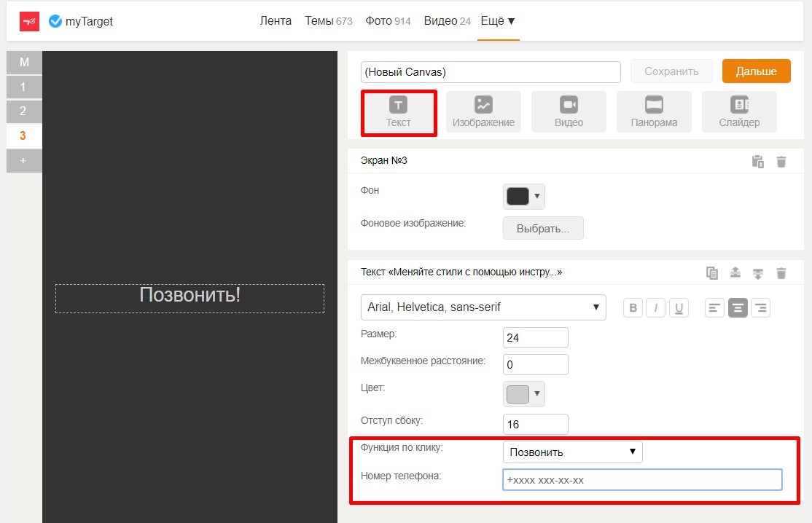Expand the Функция по клику dropdown
The height and width of the screenshot is (523, 812).
pyautogui.click(x=572, y=452)
